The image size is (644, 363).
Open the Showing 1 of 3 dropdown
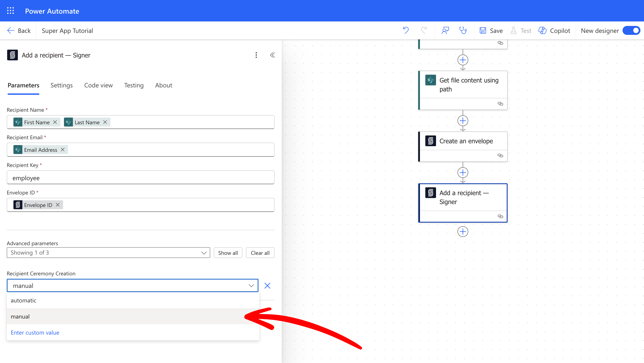108,253
